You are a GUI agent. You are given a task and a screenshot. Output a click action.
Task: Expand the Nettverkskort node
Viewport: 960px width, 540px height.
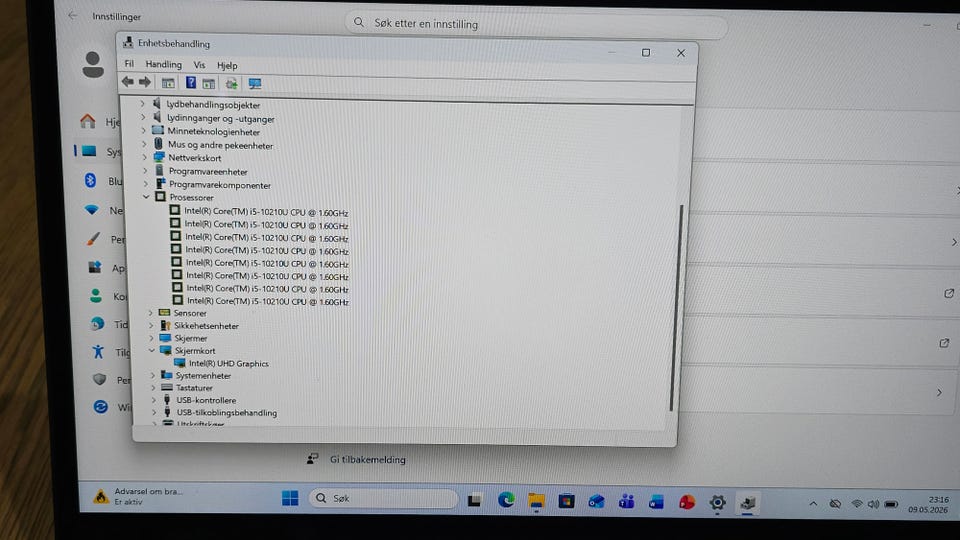click(x=145, y=157)
